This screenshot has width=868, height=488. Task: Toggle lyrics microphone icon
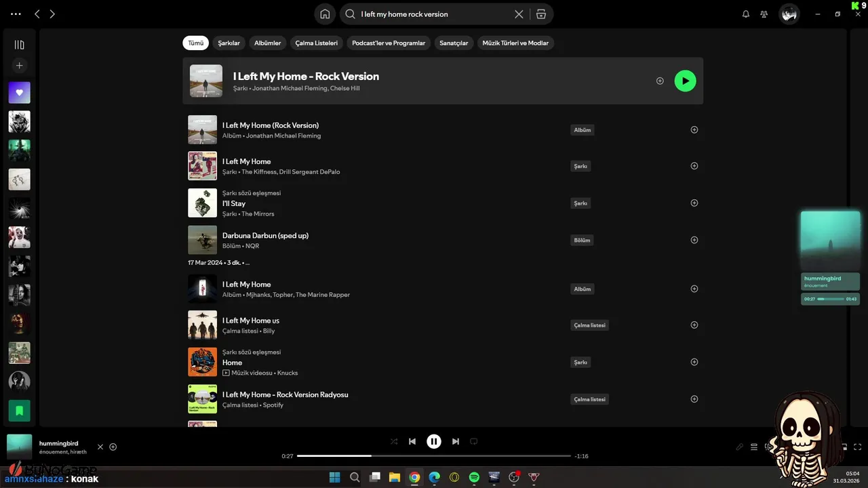(740, 447)
